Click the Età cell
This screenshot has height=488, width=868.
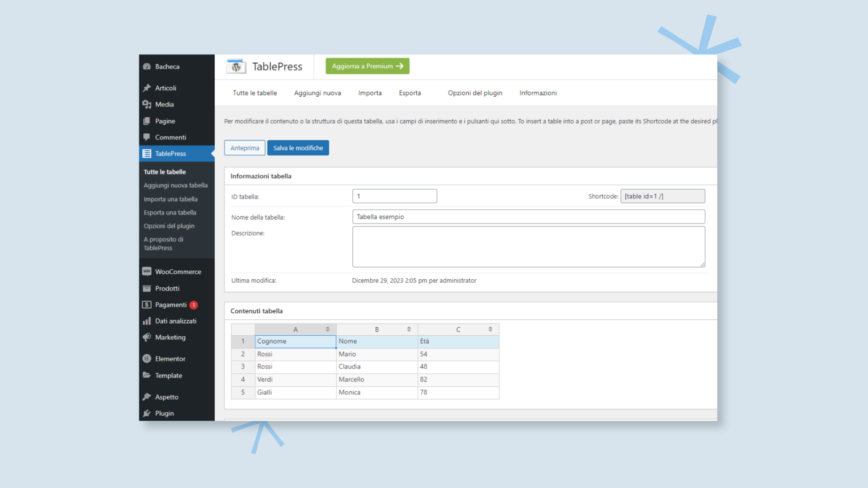pyautogui.click(x=458, y=341)
